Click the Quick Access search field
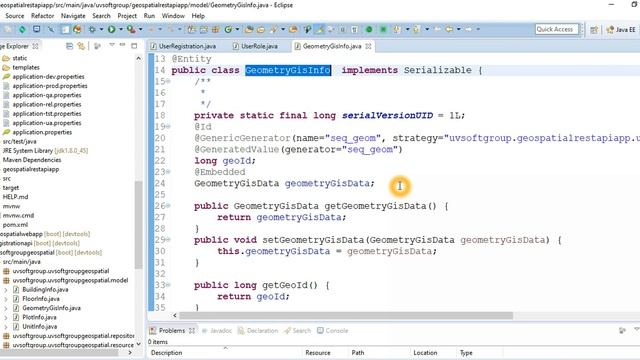 557,29
